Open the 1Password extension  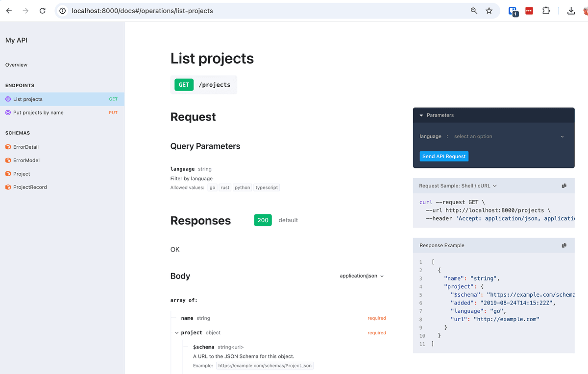coord(512,10)
